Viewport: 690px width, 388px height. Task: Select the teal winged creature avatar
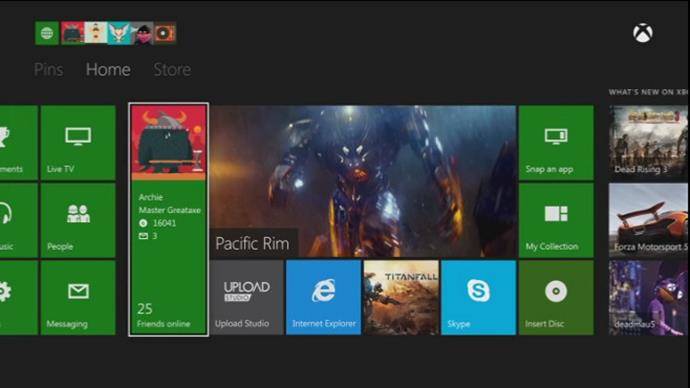tap(119, 33)
